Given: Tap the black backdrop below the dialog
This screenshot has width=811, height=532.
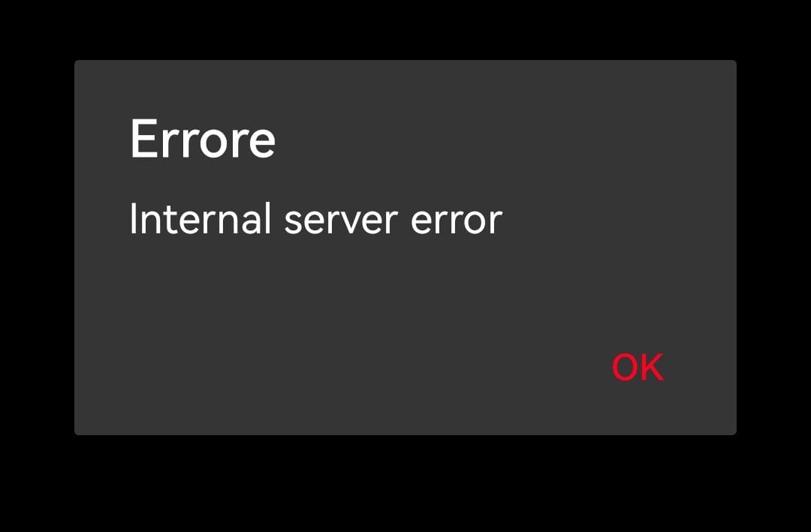Looking at the screenshot, I should tap(405, 483).
